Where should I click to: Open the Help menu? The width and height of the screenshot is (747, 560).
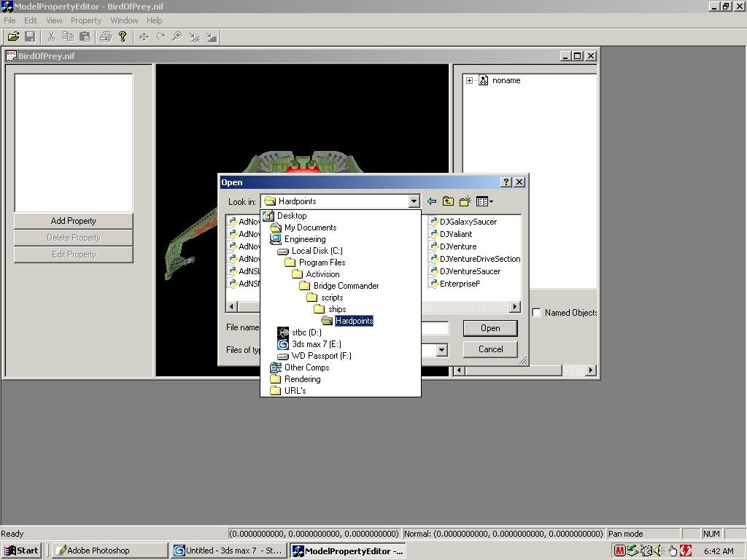[x=154, y=20]
